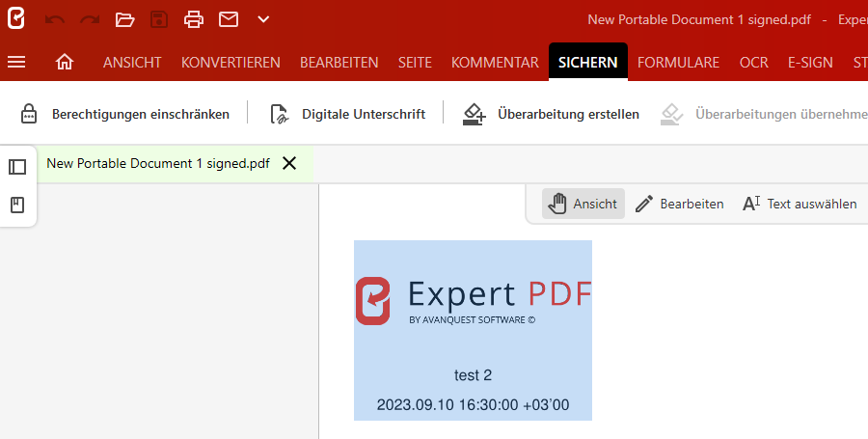The height and width of the screenshot is (439, 868).
Task: Click the Expert PDF logo icon
Action: click(x=16, y=18)
